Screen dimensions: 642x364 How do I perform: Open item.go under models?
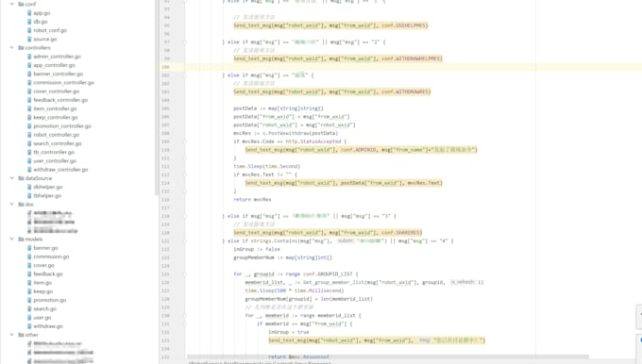42,283
